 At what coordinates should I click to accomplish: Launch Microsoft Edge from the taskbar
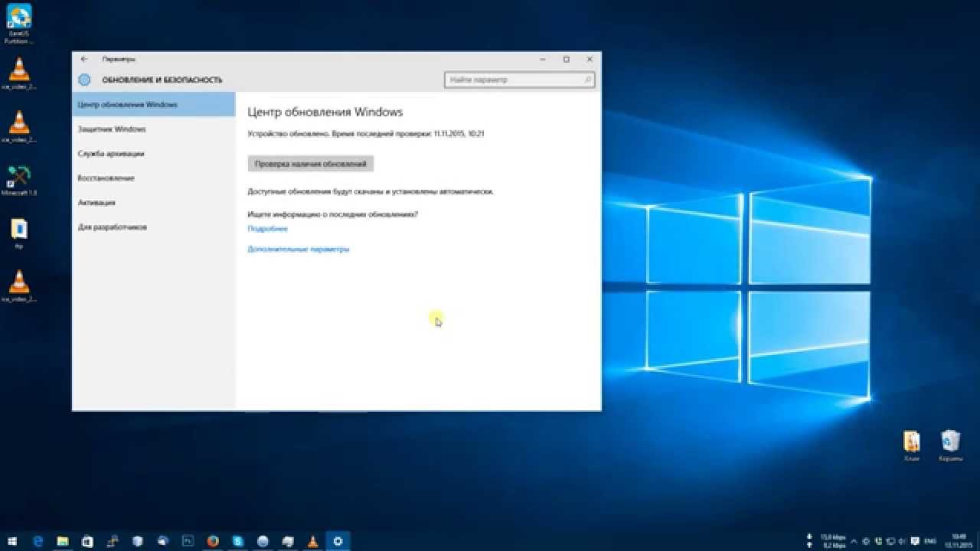[x=38, y=541]
